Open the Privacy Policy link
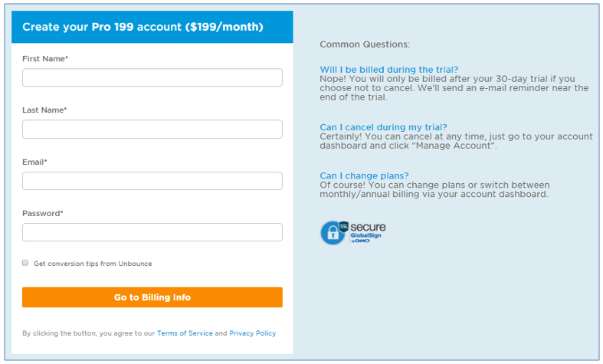The width and height of the screenshot is (603, 364). (x=252, y=333)
